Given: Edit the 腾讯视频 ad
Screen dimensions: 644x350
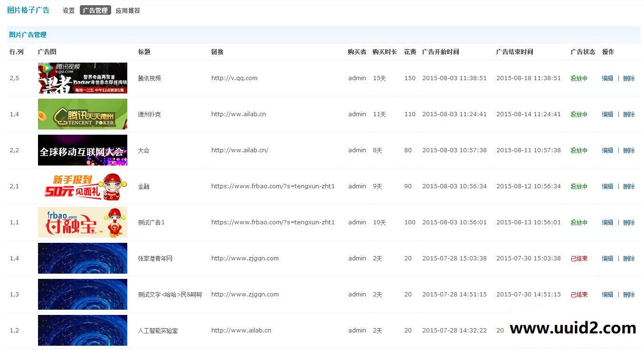Looking at the screenshot, I should coord(607,78).
